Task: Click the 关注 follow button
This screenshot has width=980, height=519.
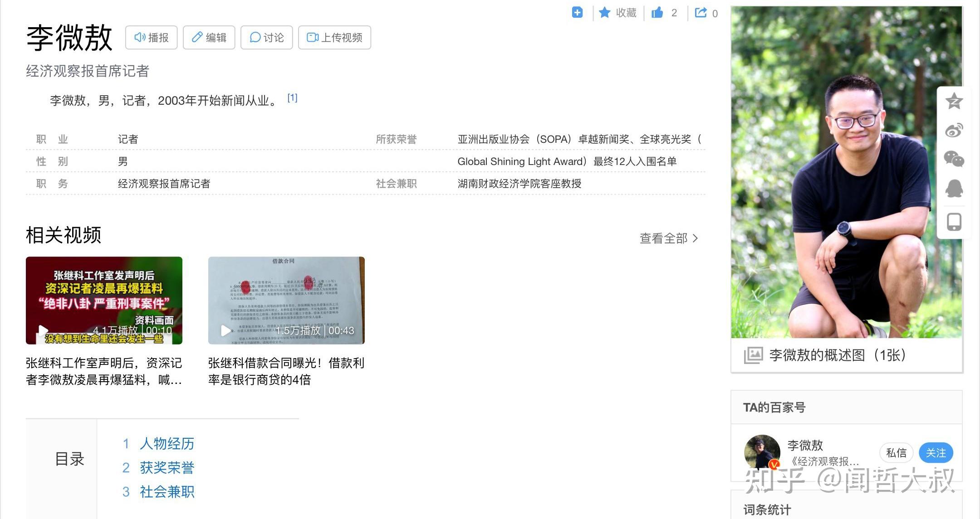Action: [936, 453]
